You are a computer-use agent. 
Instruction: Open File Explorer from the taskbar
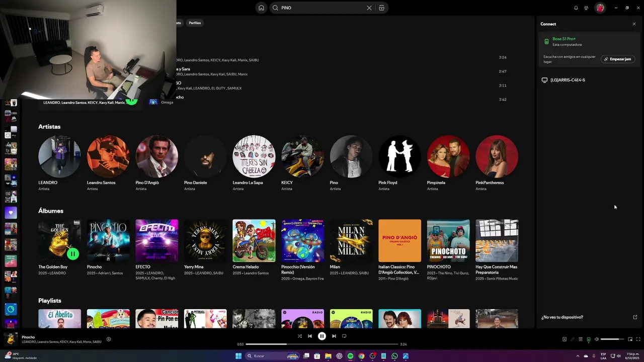[x=328, y=356]
